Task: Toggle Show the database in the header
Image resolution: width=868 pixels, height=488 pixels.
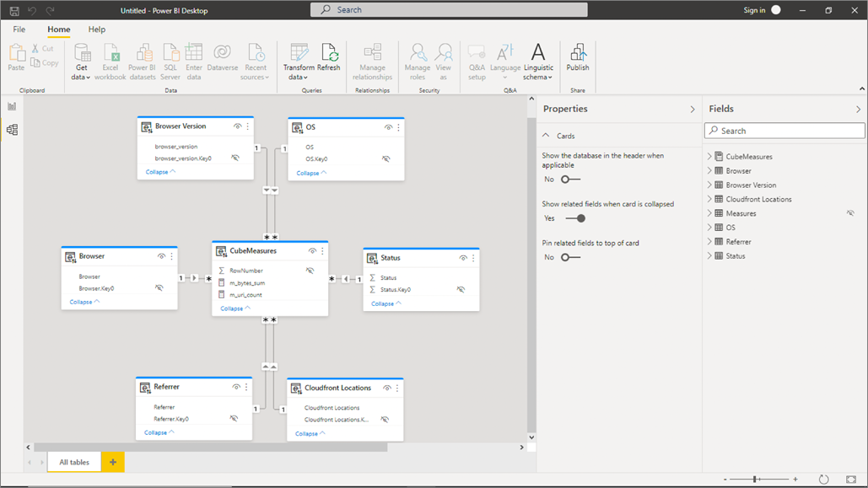Action: [x=570, y=180]
